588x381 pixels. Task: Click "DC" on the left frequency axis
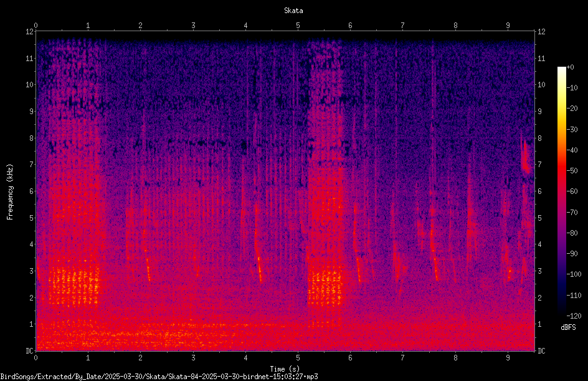pyautogui.click(x=29, y=351)
